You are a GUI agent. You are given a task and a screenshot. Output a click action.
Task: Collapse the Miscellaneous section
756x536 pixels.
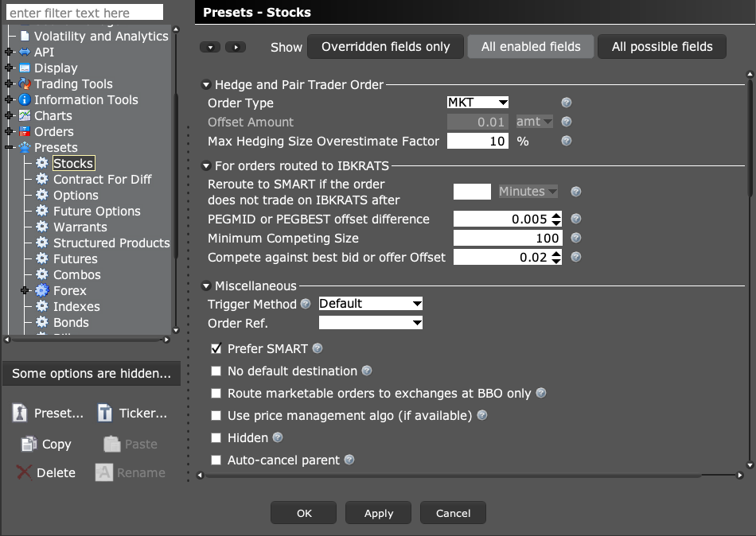tap(206, 285)
